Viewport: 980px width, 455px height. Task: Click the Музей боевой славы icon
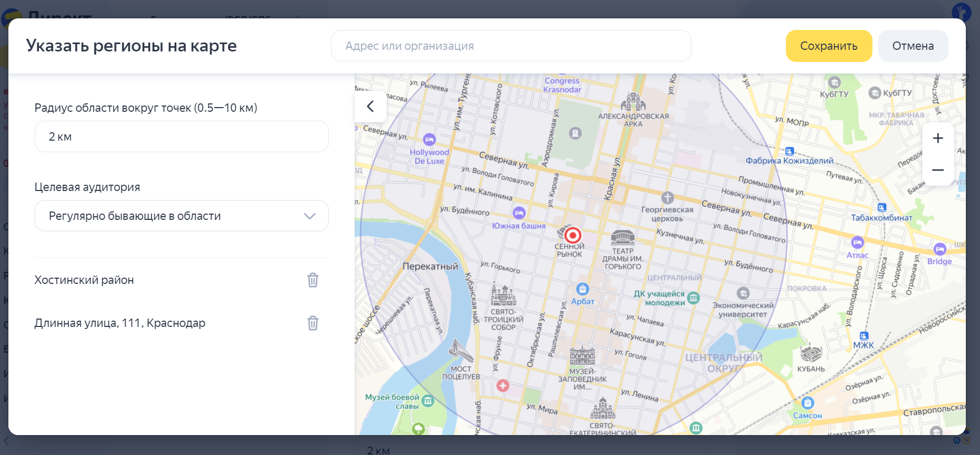tap(428, 401)
